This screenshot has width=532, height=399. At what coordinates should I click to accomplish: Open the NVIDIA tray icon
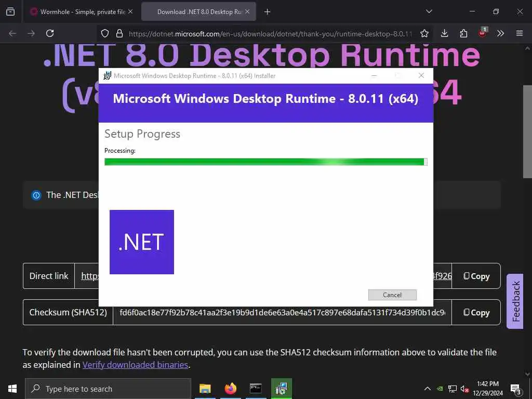click(440, 389)
